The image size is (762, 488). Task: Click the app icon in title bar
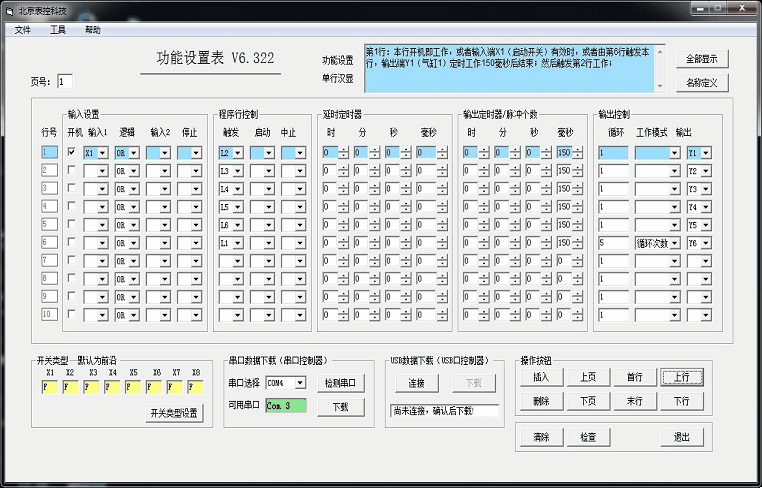coord(9,11)
